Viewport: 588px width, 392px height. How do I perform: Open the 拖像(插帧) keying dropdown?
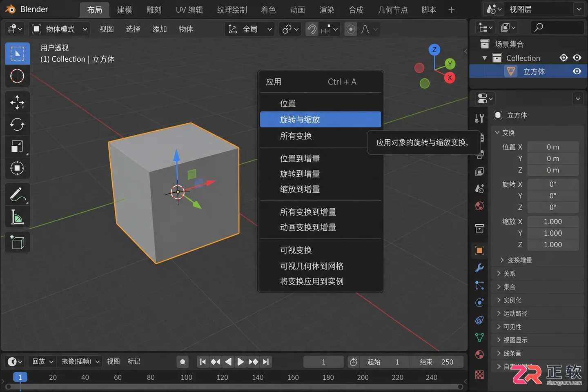(x=80, y=361)
